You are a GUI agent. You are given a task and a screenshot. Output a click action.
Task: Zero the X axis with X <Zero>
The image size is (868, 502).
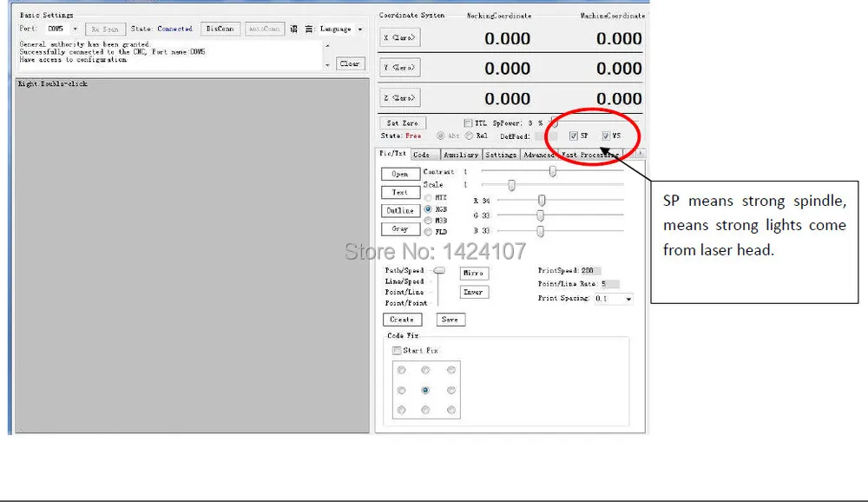coord(399,37)
